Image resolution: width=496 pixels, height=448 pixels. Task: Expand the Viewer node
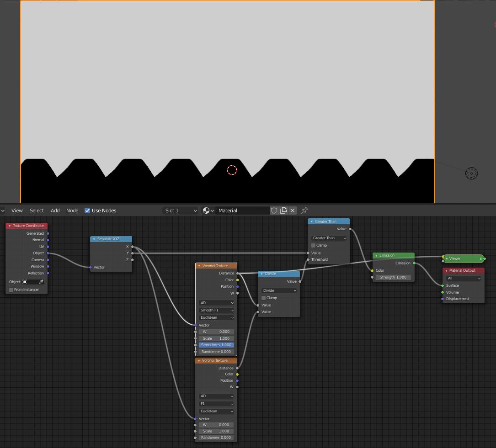[447, 259]
